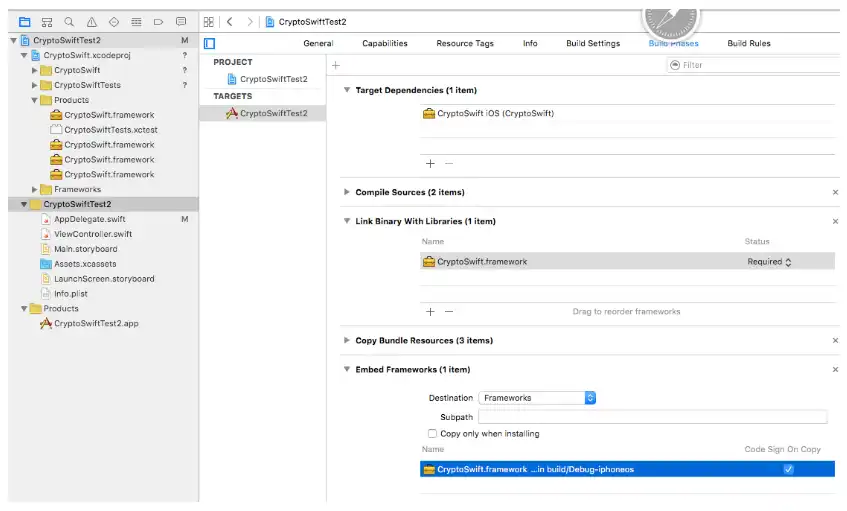The width and height of the screenshot is (847, 511).
Task: Open the Symbol navigator hierarchy icon
Action: coord(47,21)
